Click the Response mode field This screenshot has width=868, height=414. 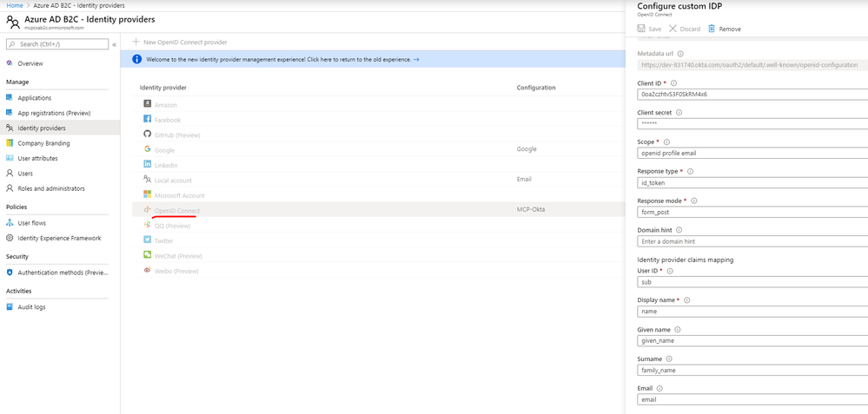752,212
